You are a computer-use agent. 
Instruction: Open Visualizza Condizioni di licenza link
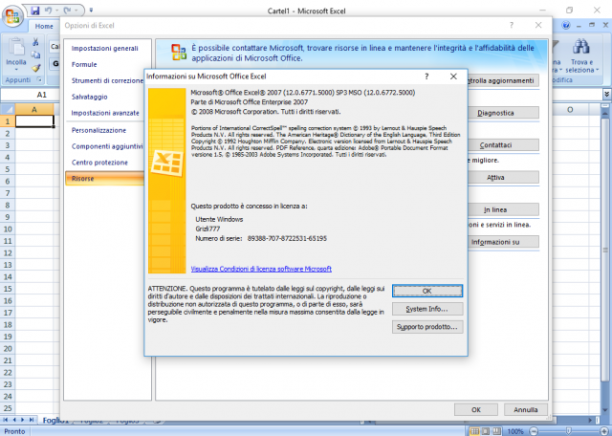click(x=261, y=269)
